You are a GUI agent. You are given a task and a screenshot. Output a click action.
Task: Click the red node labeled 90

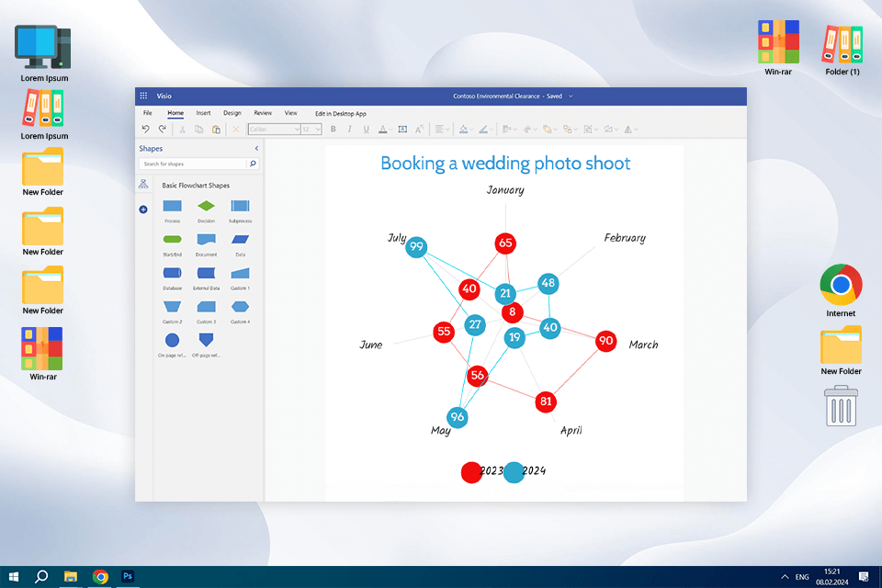pyautogui.click(x=605, y=341)
